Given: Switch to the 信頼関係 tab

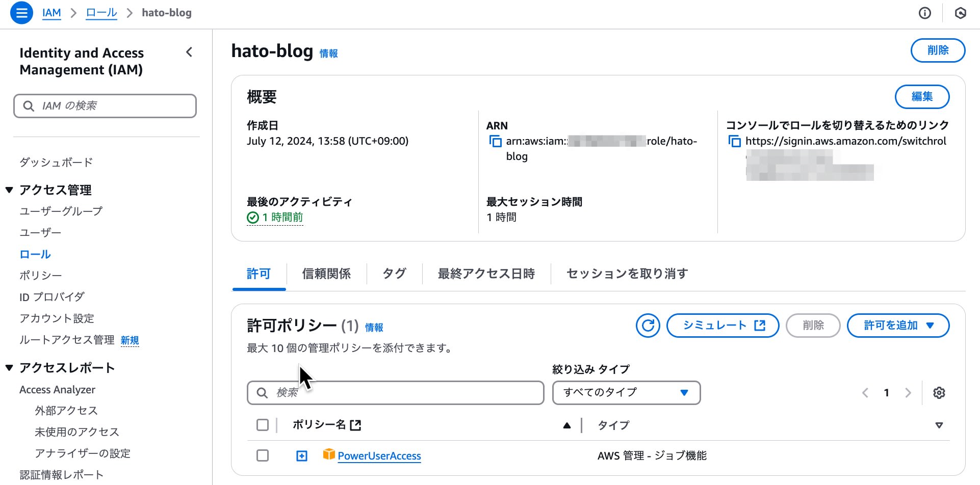Looking at the screenshot, I should [326, 274].
